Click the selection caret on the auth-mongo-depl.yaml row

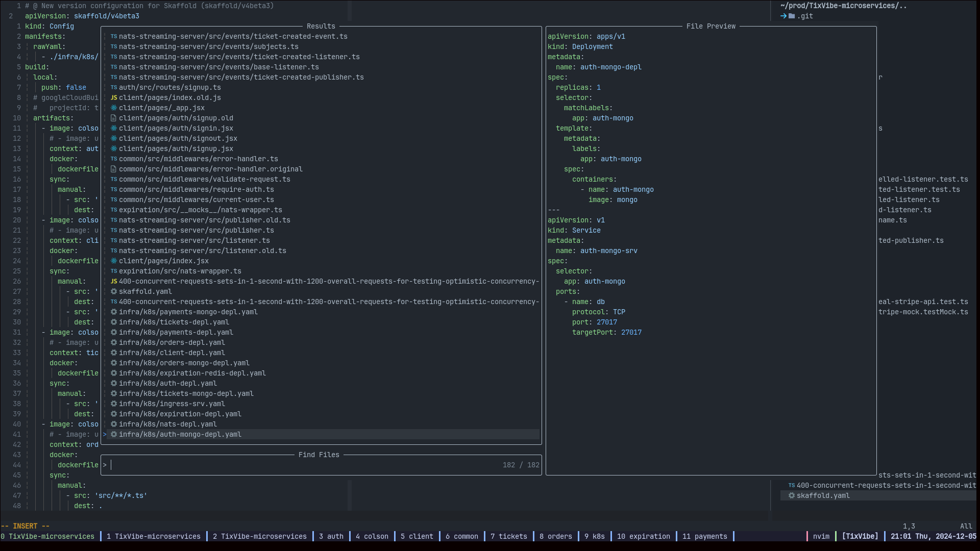[x=105, y=434]
